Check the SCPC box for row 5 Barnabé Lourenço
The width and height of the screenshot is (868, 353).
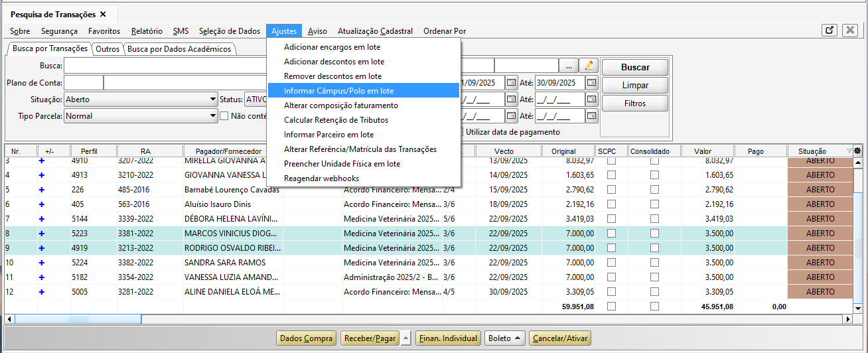coord(612,190)
